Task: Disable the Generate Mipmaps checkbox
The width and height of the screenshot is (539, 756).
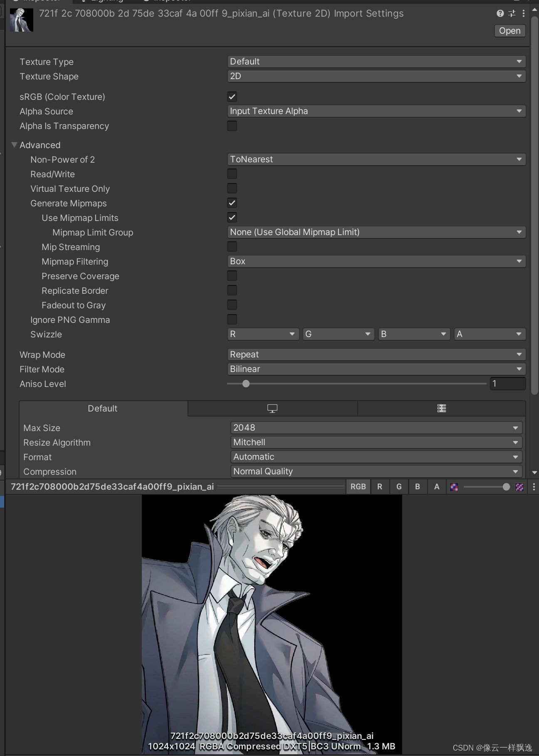Action: click(232, 203)
